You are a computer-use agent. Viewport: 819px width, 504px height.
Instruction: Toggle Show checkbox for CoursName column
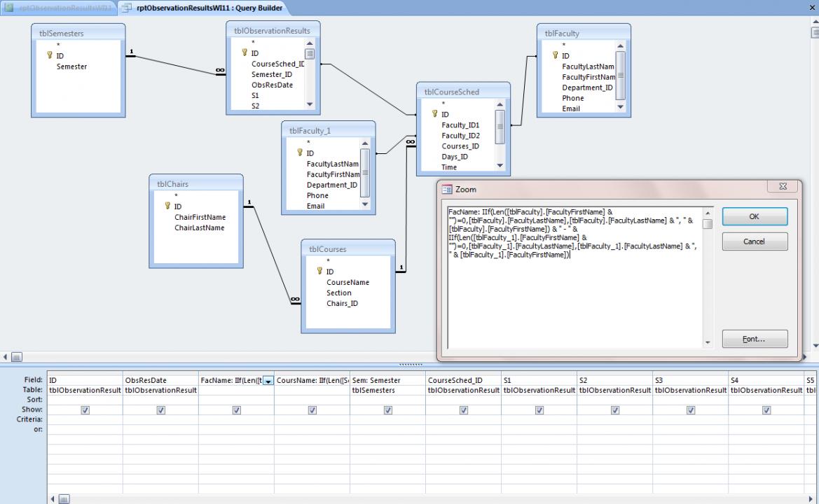pos(312,410)
